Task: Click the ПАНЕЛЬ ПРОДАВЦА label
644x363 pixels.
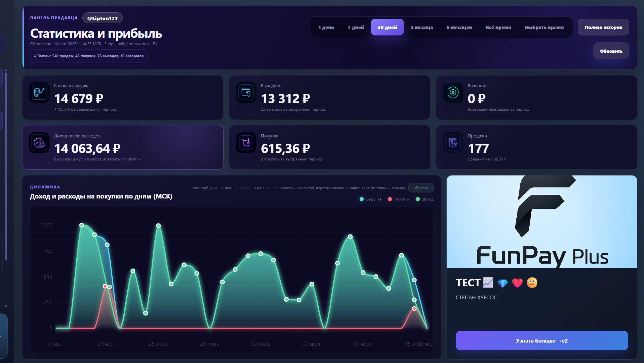Action: [54, 18]
